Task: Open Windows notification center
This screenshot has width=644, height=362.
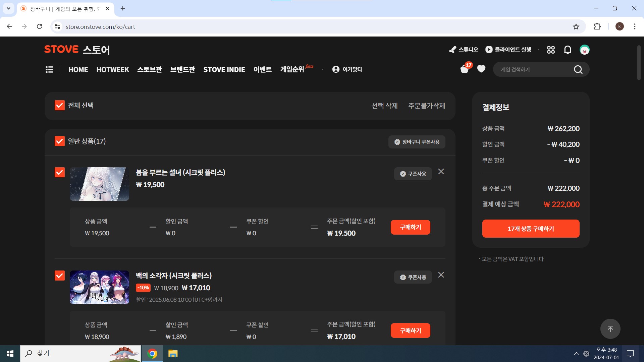Action: click(630, 354)
